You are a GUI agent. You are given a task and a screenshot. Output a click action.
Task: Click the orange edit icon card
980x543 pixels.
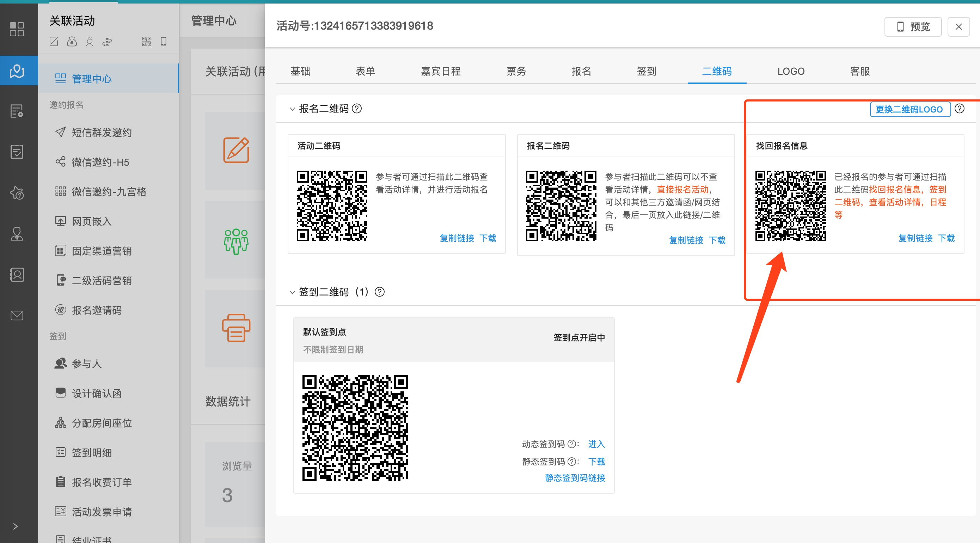236,150
